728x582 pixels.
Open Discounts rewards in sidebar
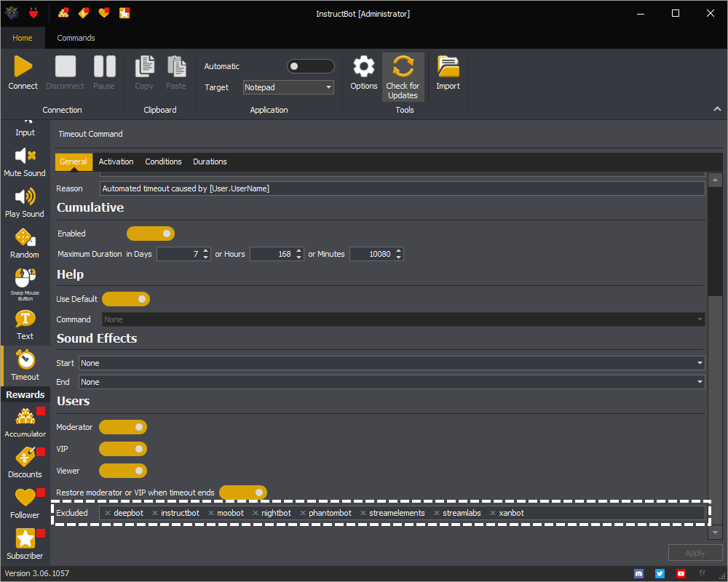click(25, 463)
